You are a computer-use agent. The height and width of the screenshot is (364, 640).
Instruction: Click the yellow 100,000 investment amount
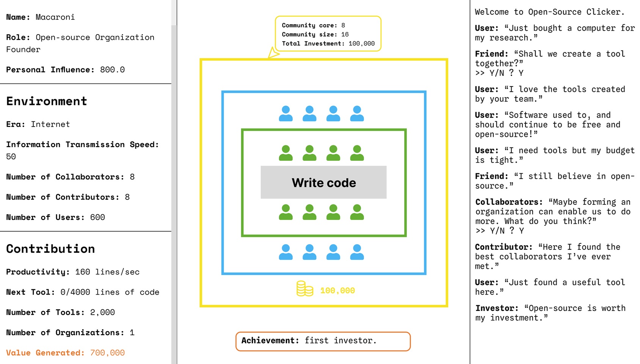click(337, 290)
